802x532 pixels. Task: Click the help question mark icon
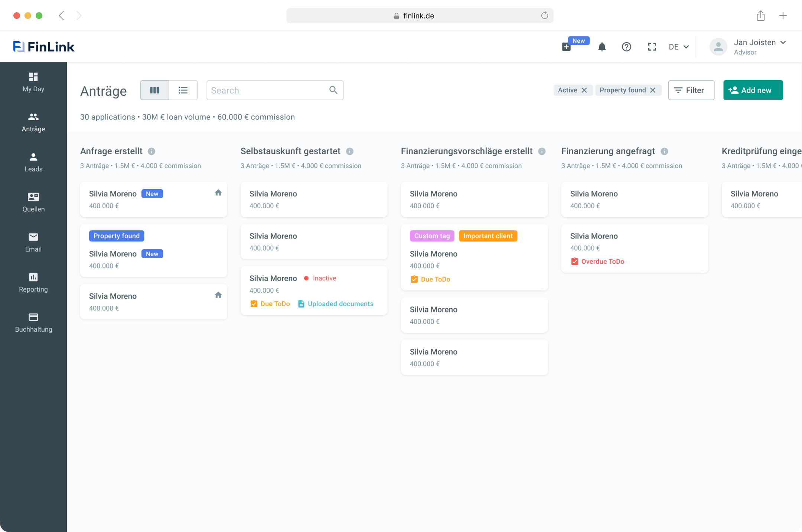tap(626, 47)
